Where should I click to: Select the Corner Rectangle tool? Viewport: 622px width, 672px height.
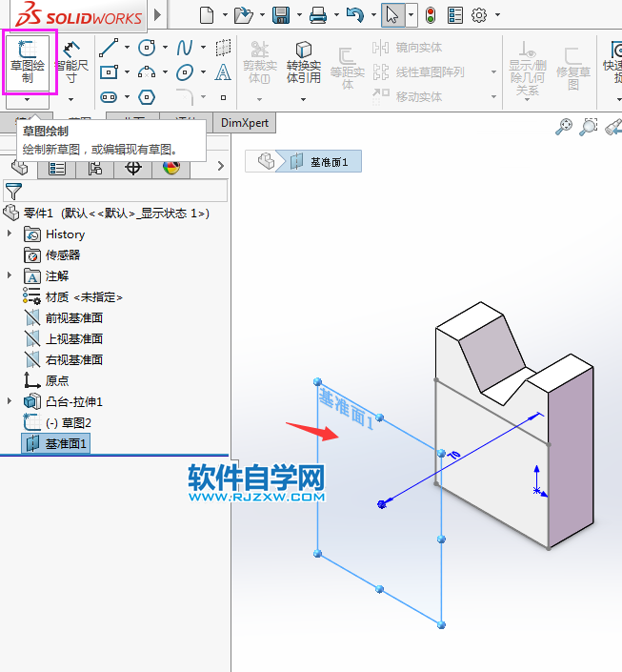coord(109,72)
